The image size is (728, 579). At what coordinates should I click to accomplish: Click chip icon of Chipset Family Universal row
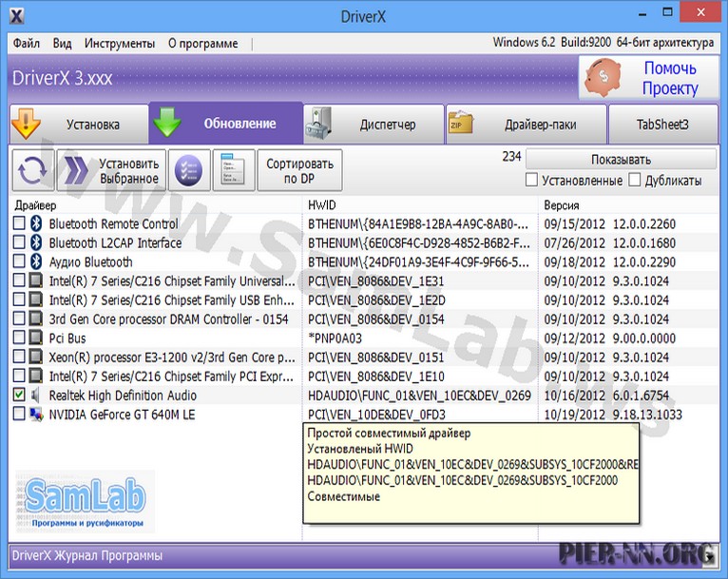click(36, 280)
